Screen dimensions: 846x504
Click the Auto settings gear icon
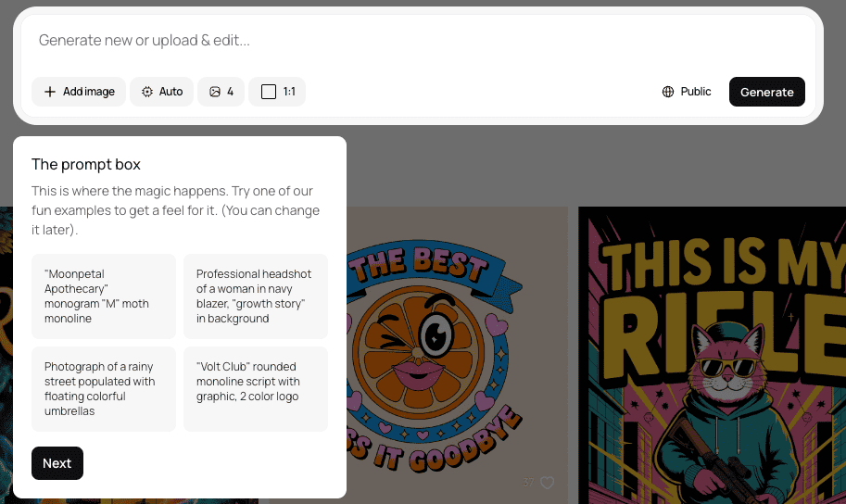click(147, 92)
